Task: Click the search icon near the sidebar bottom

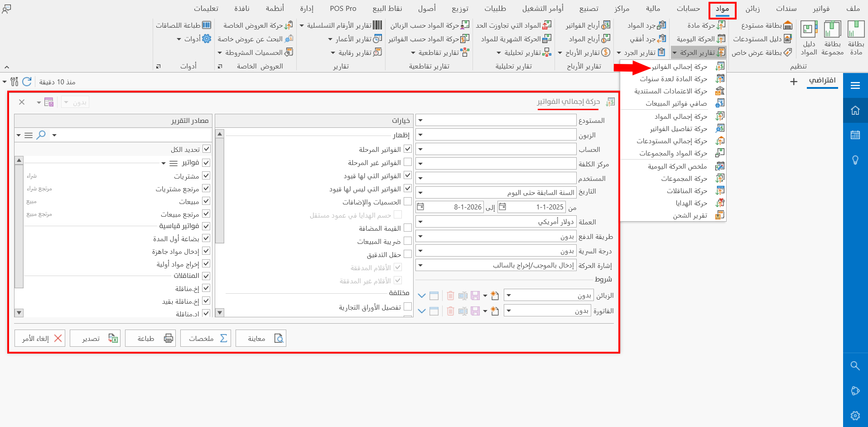Action: pos(855,366)
